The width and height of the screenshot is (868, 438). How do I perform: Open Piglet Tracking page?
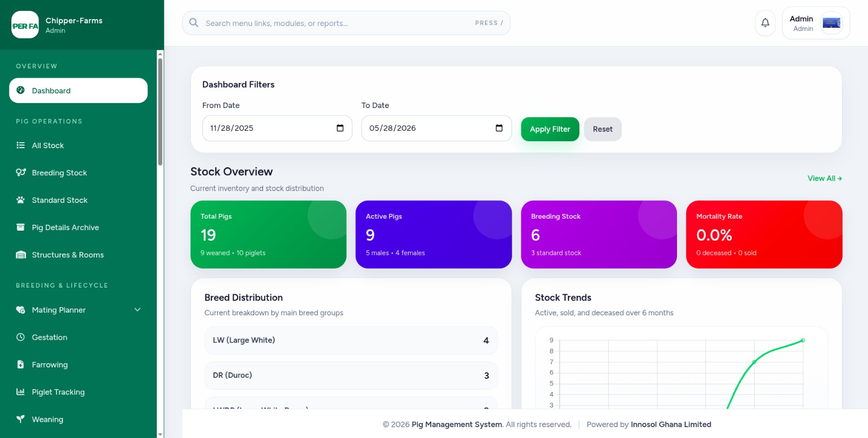coord(78,392)
